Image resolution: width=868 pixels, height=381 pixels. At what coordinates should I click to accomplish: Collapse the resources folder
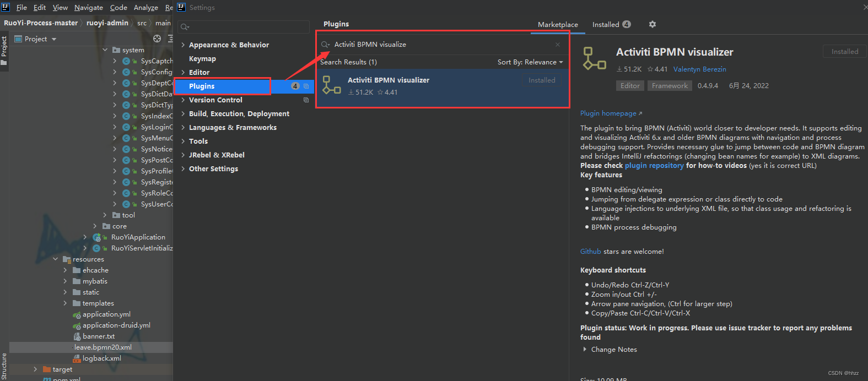tap(56, 259)
